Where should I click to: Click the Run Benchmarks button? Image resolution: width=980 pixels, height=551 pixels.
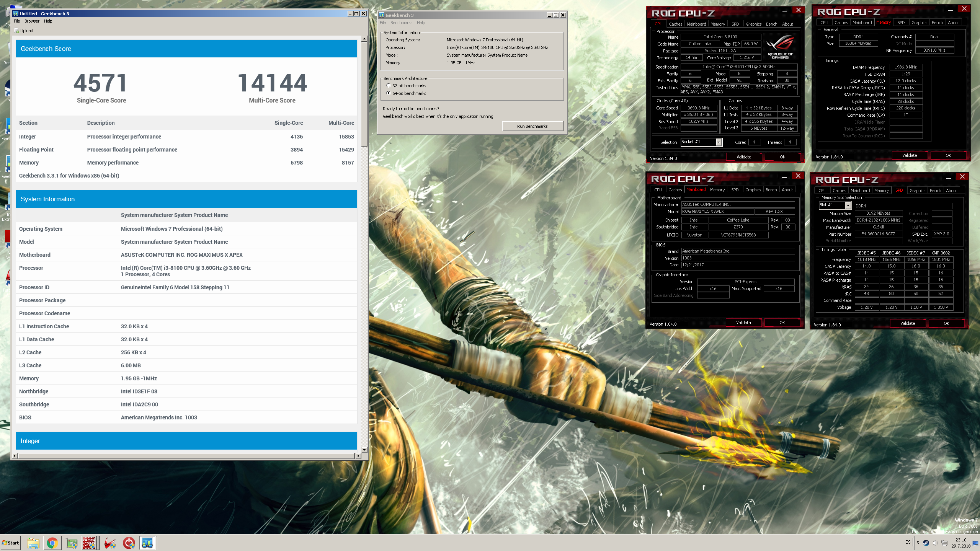click(x=532, y=126)
